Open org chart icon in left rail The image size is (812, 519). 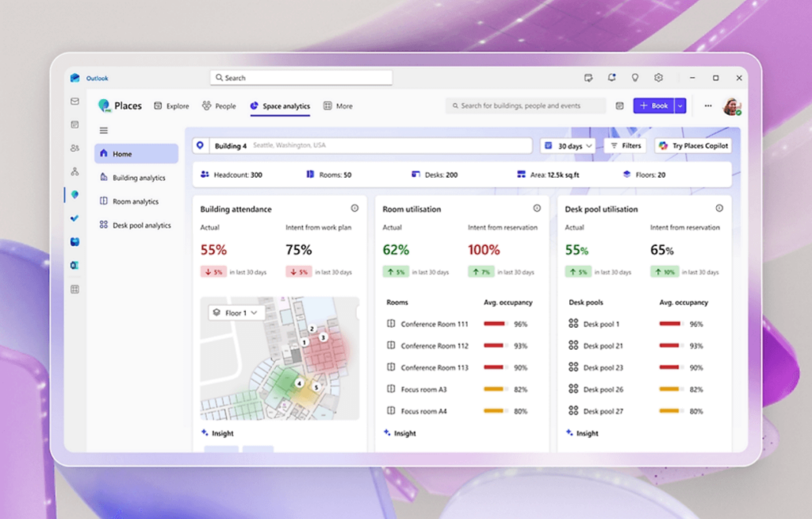point(75,171)
